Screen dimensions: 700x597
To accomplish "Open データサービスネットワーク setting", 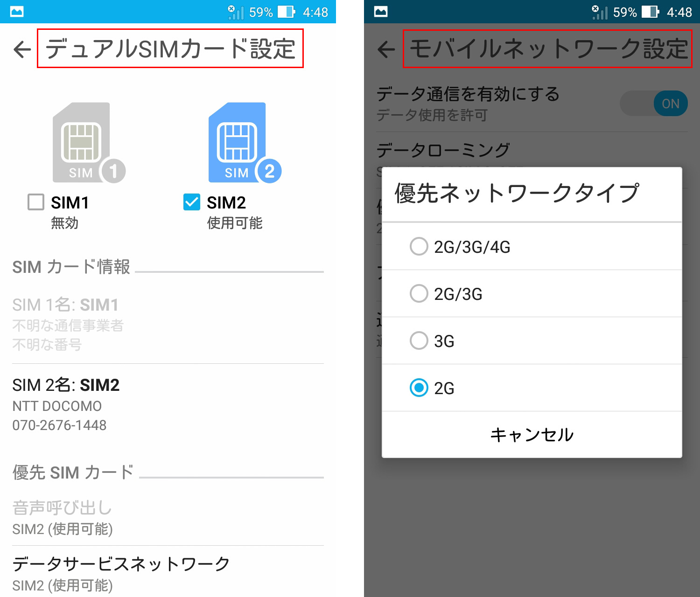I will [x=168, y=574].
